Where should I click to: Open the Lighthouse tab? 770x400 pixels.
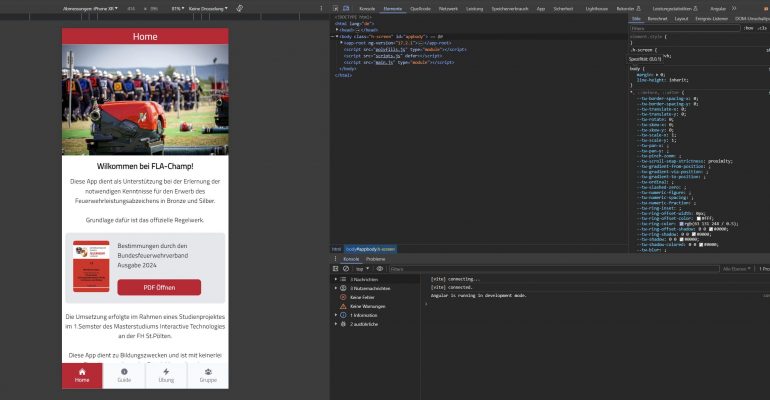(x=597, y=8)
